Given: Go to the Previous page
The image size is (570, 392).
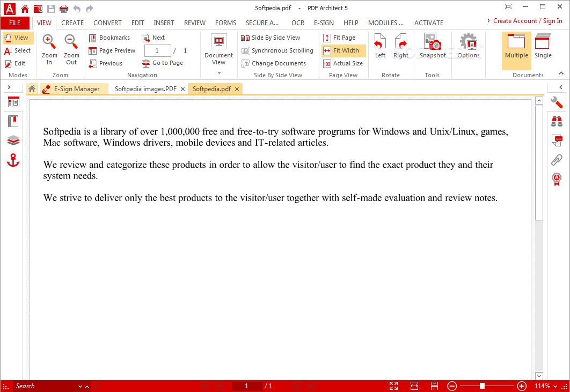Looking at the screenshot, I should coord(106,63).
